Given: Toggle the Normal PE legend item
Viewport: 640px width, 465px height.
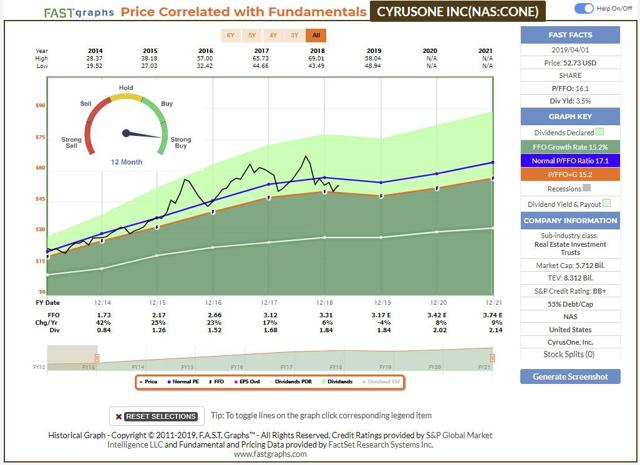Looking at the screenshot, I should point(183,382).
